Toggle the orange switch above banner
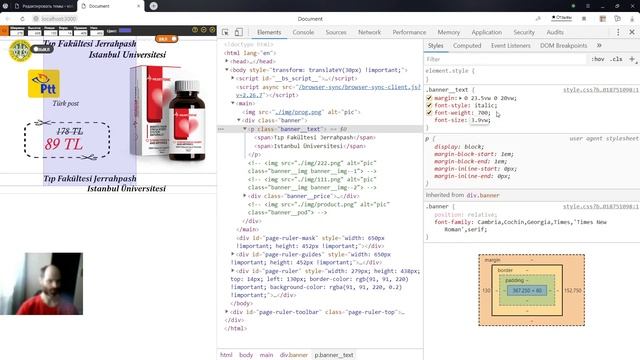The width and height of the screenshot is (640, 360). tap(167, 39)
